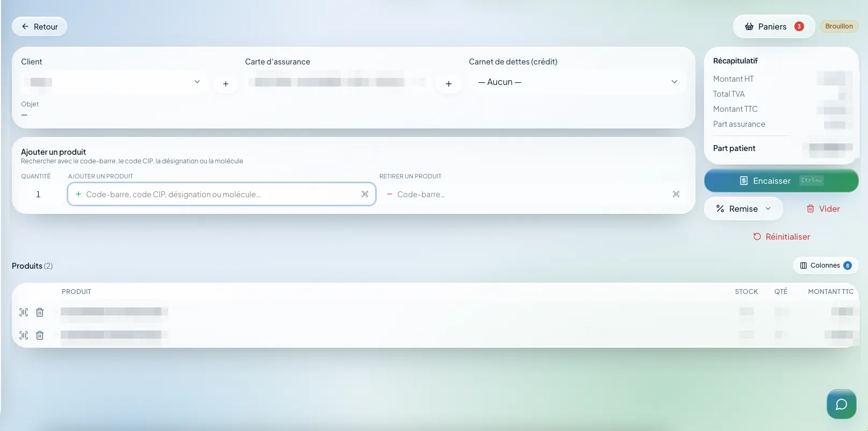Open the Colonnes column selector
The height and width of the screenshot is (431, 868).
(826, 265)
